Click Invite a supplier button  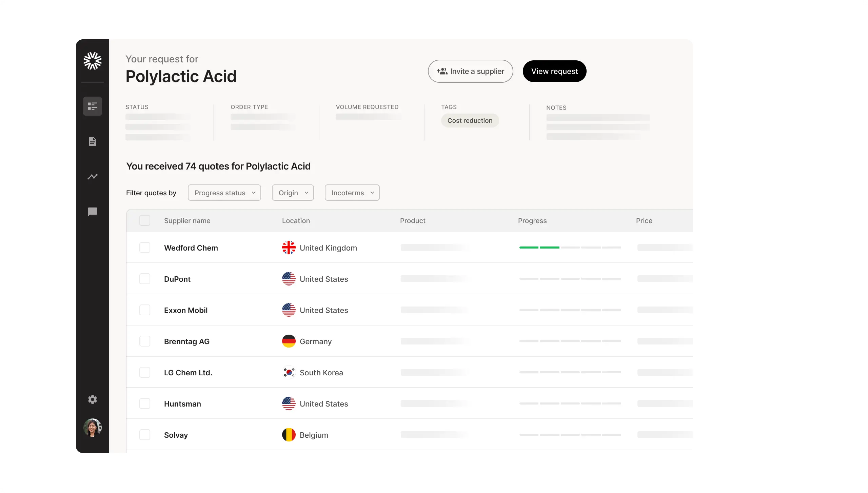470,71
